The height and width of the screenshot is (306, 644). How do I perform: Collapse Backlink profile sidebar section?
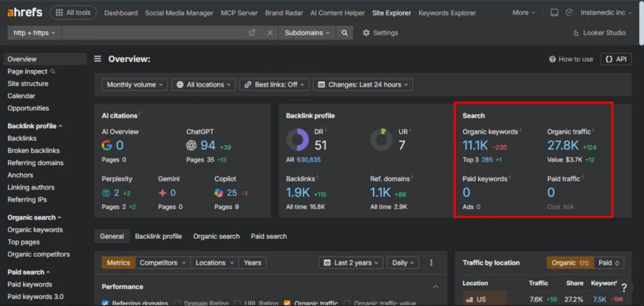pyautogui.click(x=35, y=127)
